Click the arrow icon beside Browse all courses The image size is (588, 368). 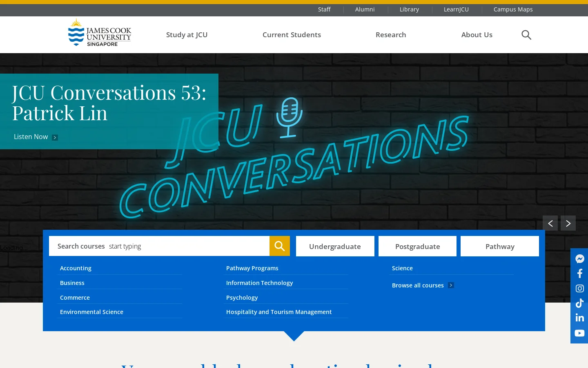tap(451, 285)
